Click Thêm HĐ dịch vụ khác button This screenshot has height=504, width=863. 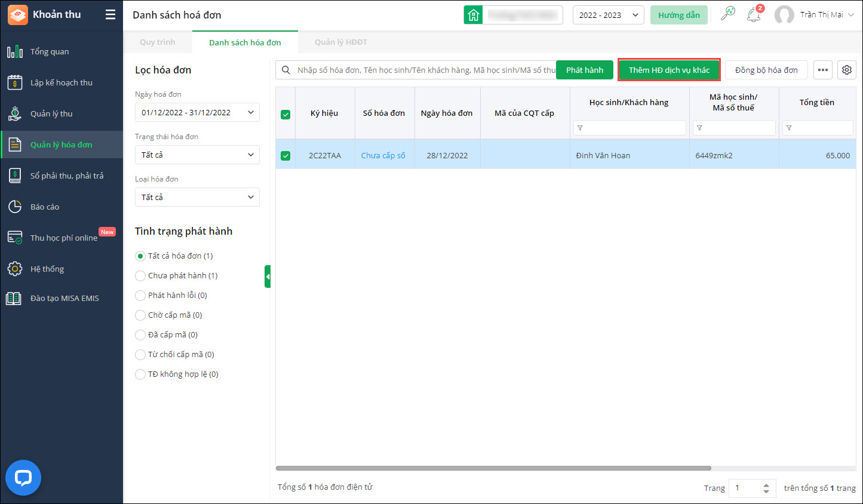click(669, 70)
